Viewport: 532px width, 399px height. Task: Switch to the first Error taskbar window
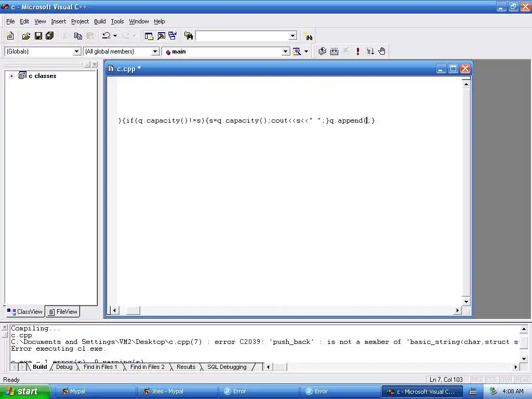259,392
